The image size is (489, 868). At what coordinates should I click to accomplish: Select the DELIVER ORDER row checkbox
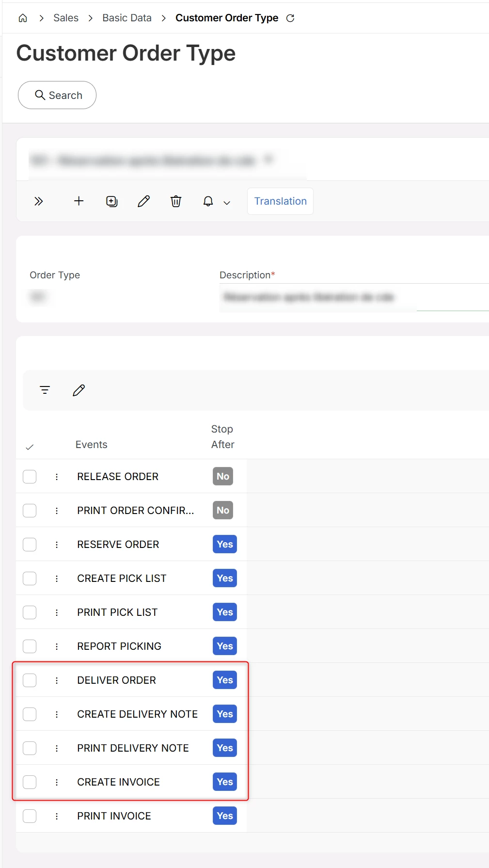[x=30, y=680]
